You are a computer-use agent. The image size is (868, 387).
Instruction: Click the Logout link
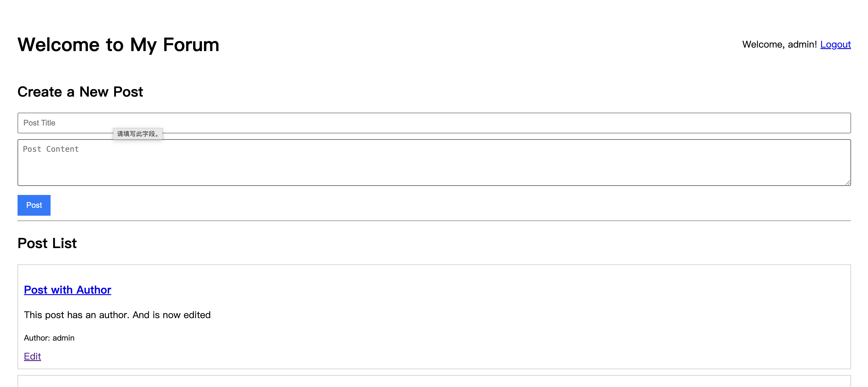[x=835, y=44]
